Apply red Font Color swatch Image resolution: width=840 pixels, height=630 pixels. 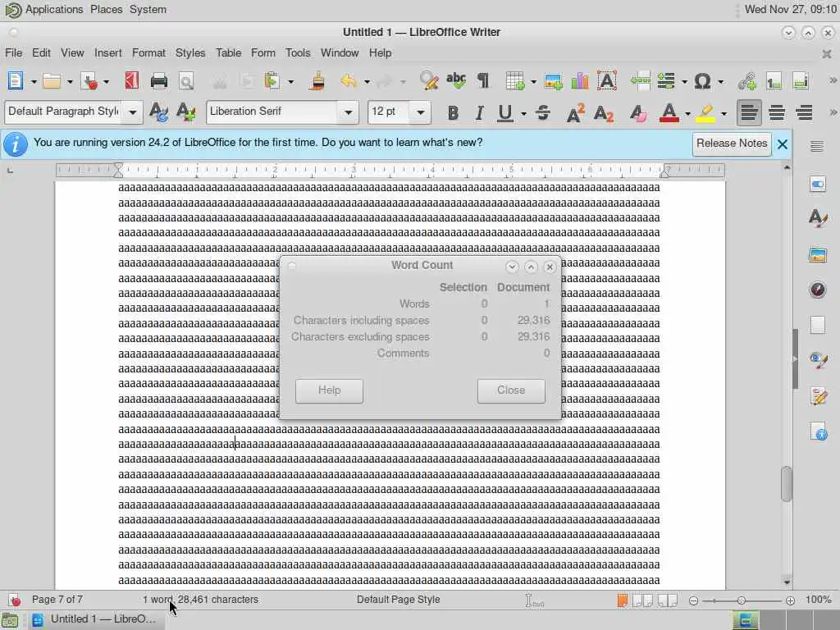click(669, 113)
